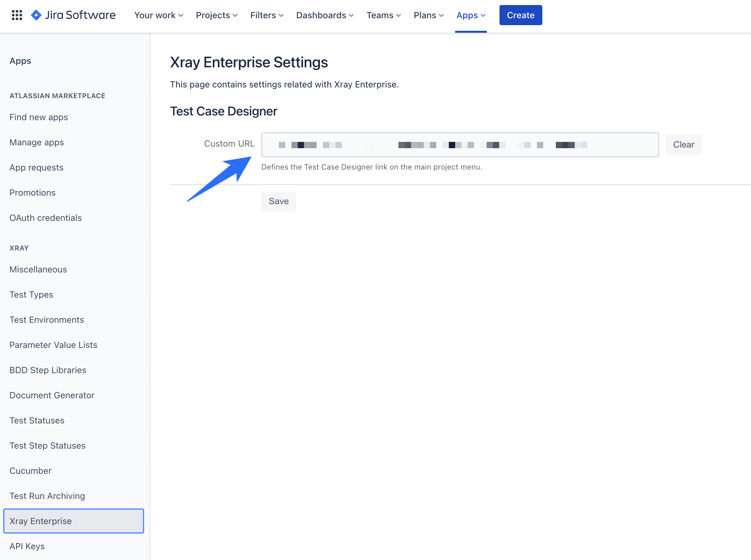The image size is (751, 560).
Task: Click the Save button
Action: pos(279,201)
